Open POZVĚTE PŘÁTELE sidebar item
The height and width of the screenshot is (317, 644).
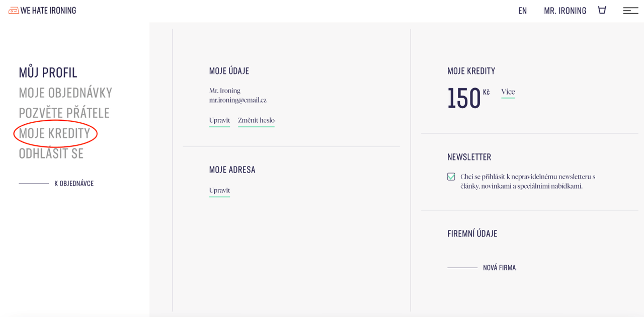(64, 113)
